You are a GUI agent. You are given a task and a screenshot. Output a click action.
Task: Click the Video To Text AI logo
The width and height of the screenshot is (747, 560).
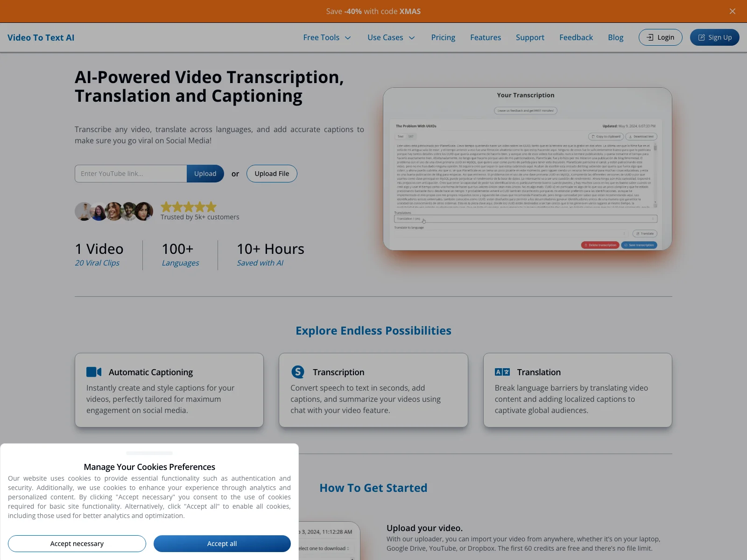41,37
